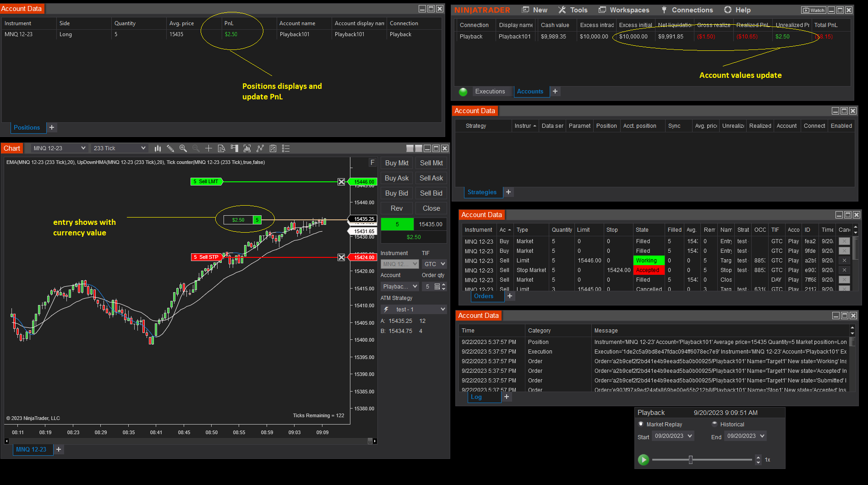
Task: Click the PnL column header in Positions
Action: coord(249,23)
